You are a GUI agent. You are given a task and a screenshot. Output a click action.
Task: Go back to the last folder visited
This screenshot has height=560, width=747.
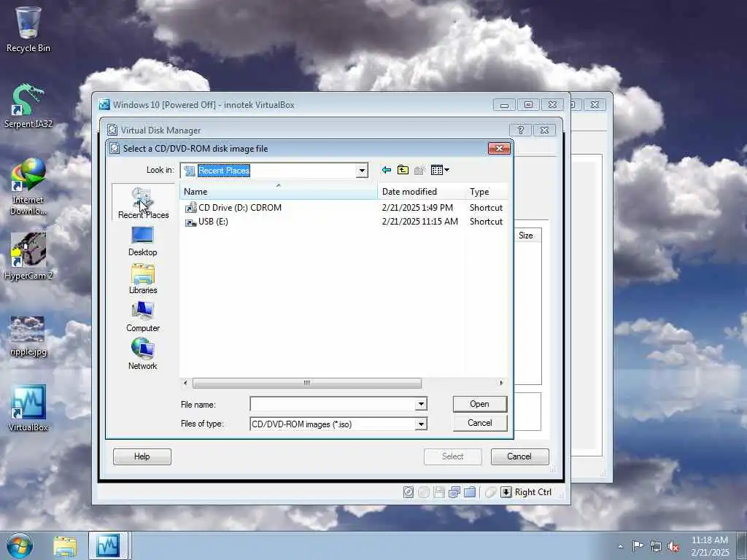coord(387,170)
